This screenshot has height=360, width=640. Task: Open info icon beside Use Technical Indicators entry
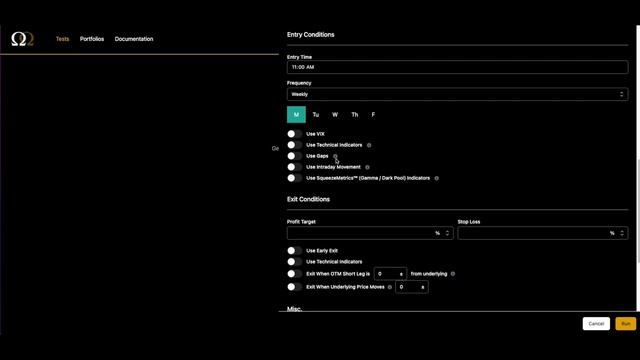[x=369, y=145]
